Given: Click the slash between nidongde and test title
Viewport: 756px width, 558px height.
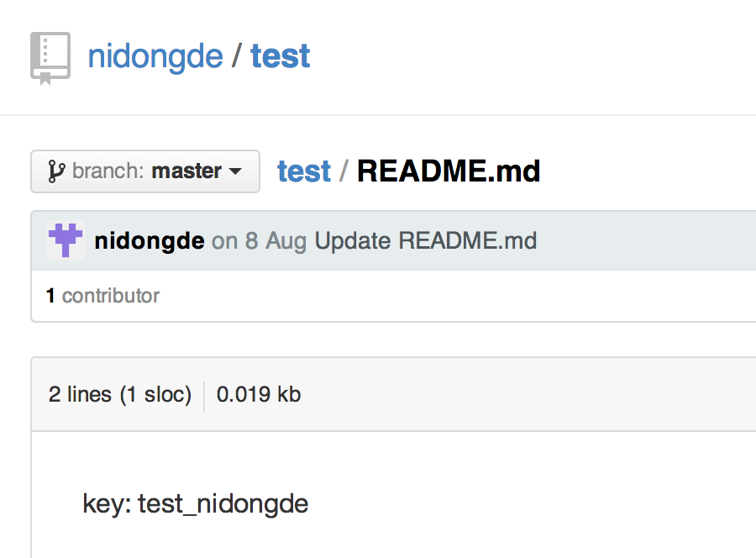Looking at the screenshot, I should pyautogui.click(x=237, y=57).
